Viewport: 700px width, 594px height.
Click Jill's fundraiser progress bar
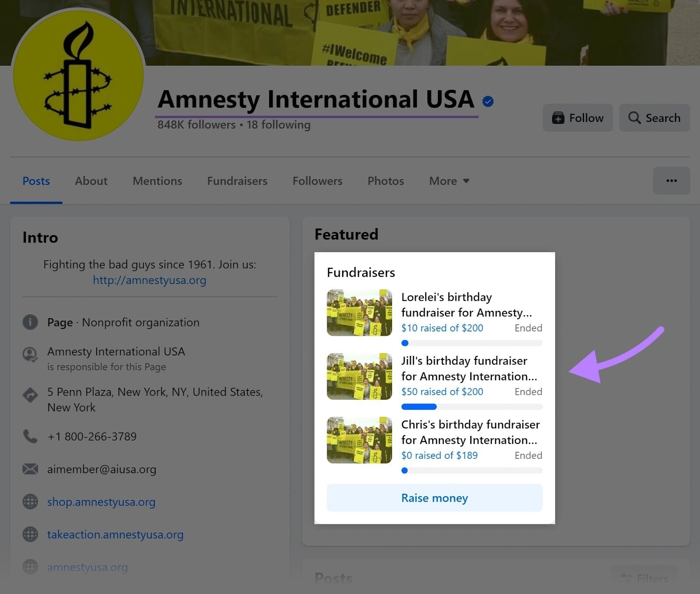472,407
